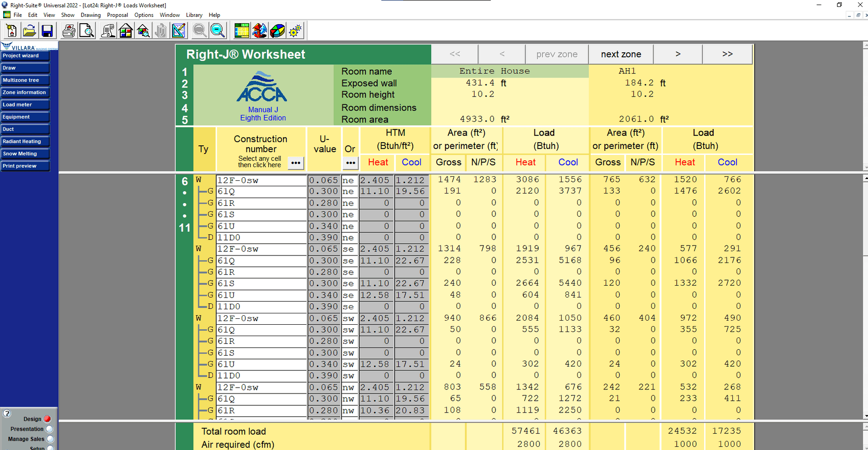The width and height of the screenshot is (868, 450).
Task: Click the prev zone button
Action: coord(557,54)
